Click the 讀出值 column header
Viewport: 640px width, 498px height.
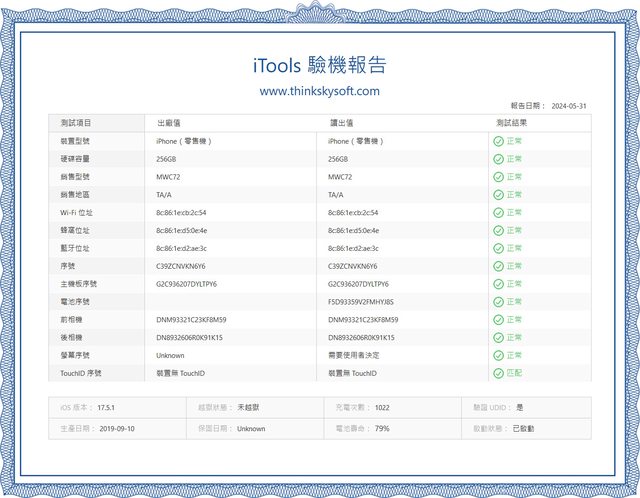point(342,123)
